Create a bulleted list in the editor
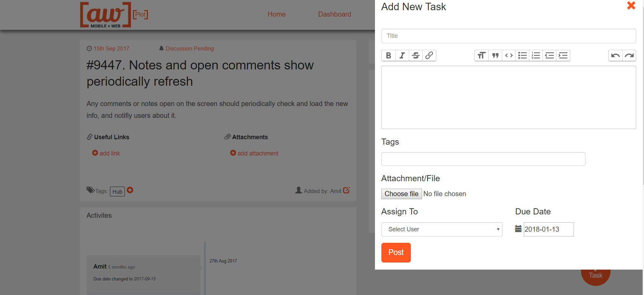This screenshot has height=295, width=644. click(x=522, y=56)
